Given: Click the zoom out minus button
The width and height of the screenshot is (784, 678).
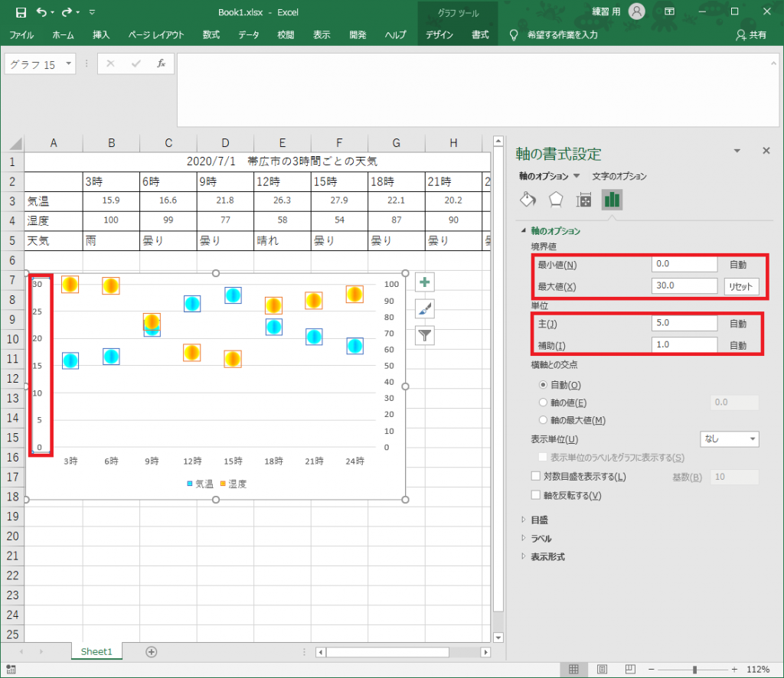Looking at the screenshot, I should (652, 669).
